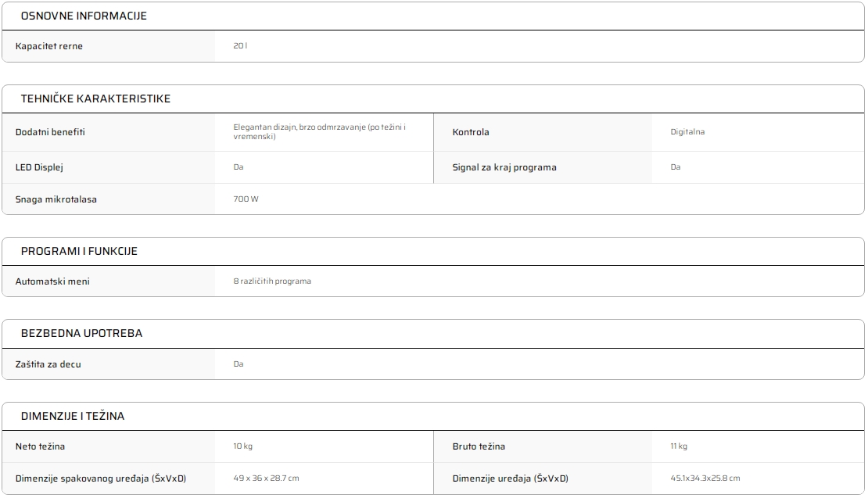Click the Signal za kraj programa label
The height and width of the screenshot is (498, 868).
(x=504, y=167)
